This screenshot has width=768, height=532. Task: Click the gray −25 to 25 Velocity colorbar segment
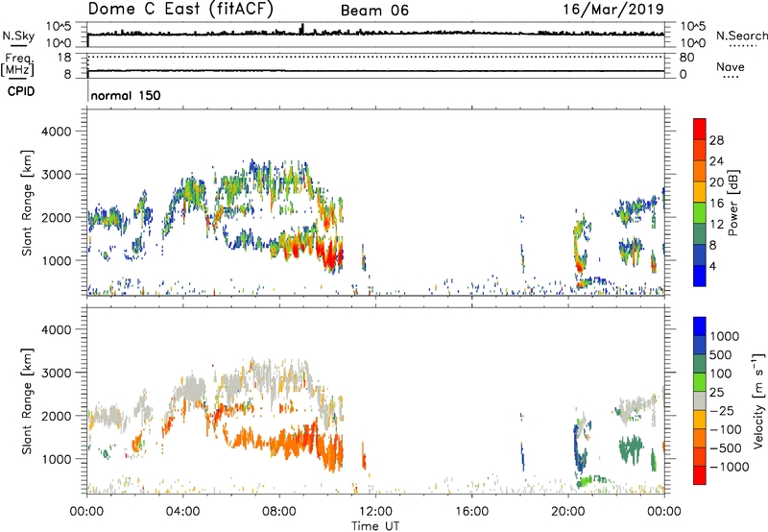(x=700, y=400)
